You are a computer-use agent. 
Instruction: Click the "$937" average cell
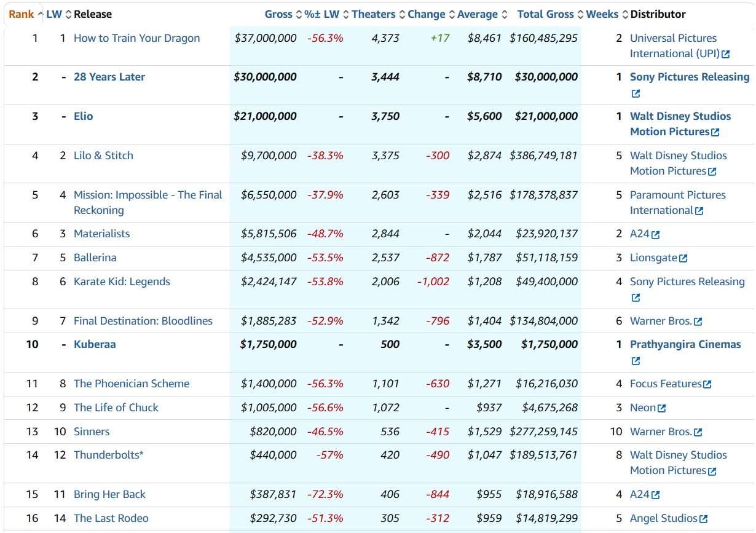(489, 408)
